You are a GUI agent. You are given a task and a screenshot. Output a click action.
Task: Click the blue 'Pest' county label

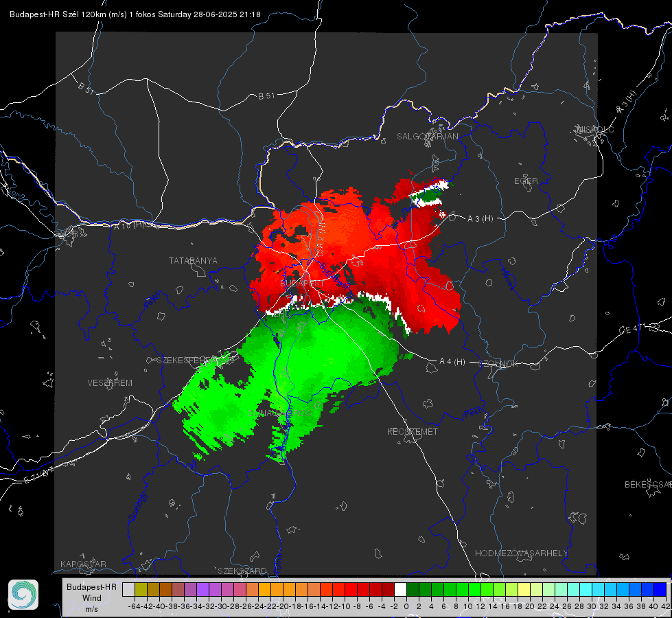pyautogui.click(x=472, y=413)
